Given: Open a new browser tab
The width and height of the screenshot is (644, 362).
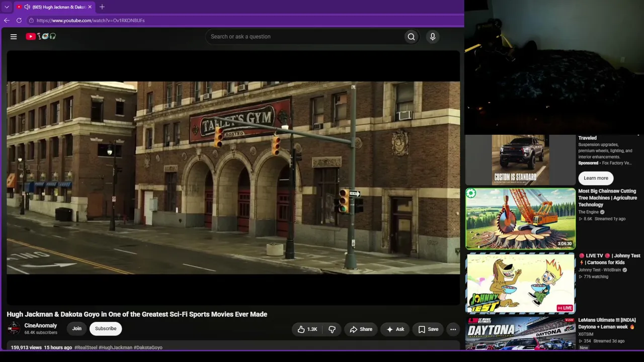Looking at the screenshot, I should tap(102, 7).
